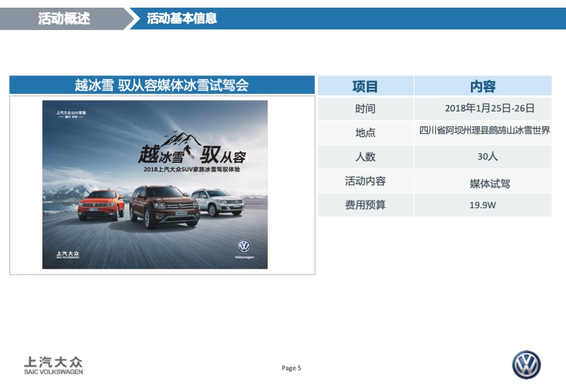
Task: Select the 活动基本信息 header tab
Action: point(183,18)
